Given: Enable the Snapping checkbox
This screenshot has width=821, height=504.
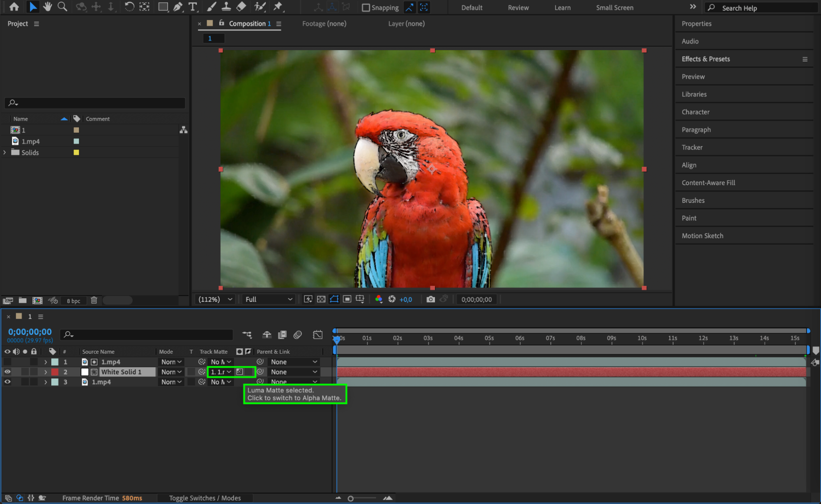Looking at the screenshot, I should (x=366, y=8).
